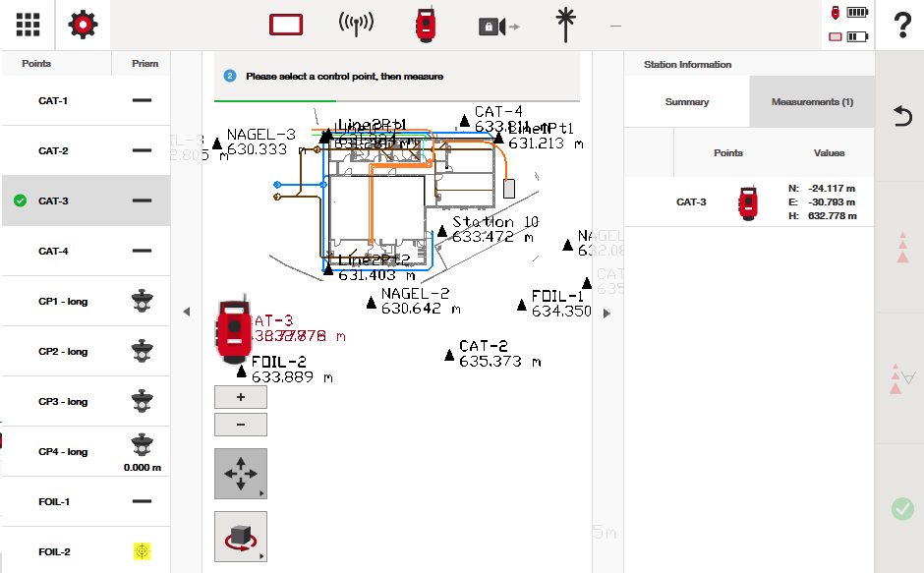The image size is (924, 573).
Task: Open the settings gear
Action: [x=83, y=26]
